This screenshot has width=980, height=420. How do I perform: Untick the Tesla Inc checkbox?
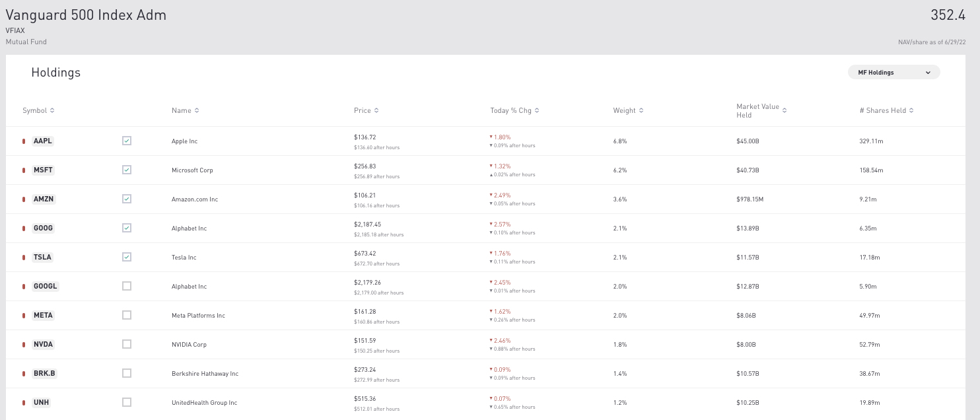point(127,257)
